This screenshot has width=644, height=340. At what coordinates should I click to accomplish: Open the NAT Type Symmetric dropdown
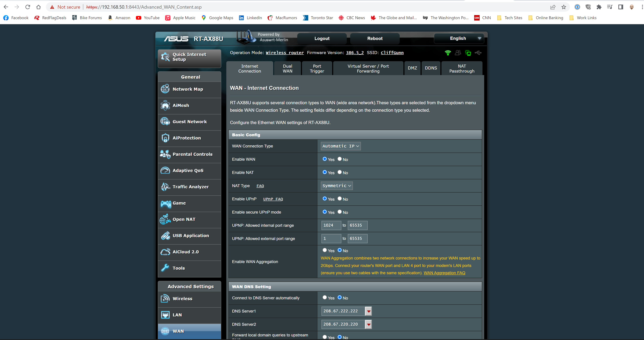(x=336, y=186)
